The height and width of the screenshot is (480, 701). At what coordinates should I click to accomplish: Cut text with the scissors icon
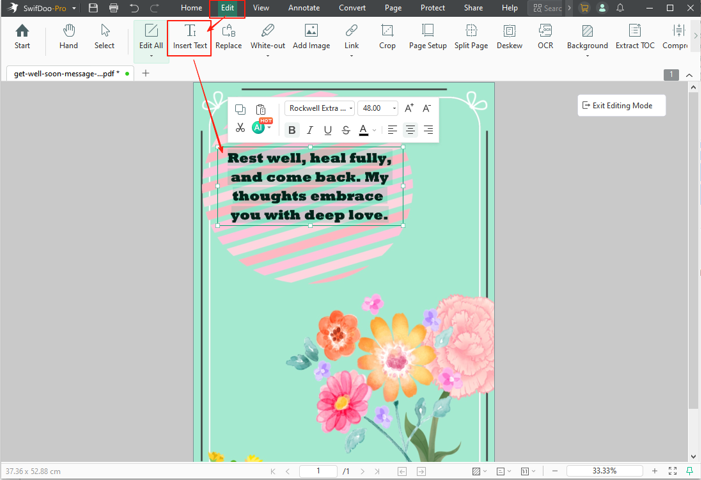tap(240, 128)
